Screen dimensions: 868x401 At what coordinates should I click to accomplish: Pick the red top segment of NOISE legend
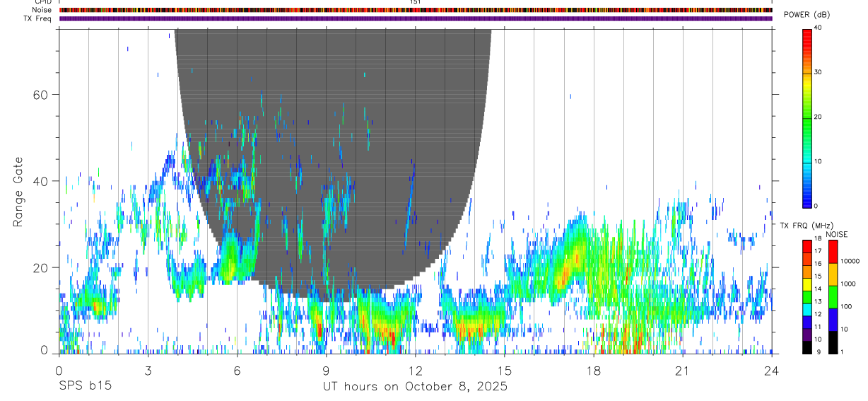point(833,252)
